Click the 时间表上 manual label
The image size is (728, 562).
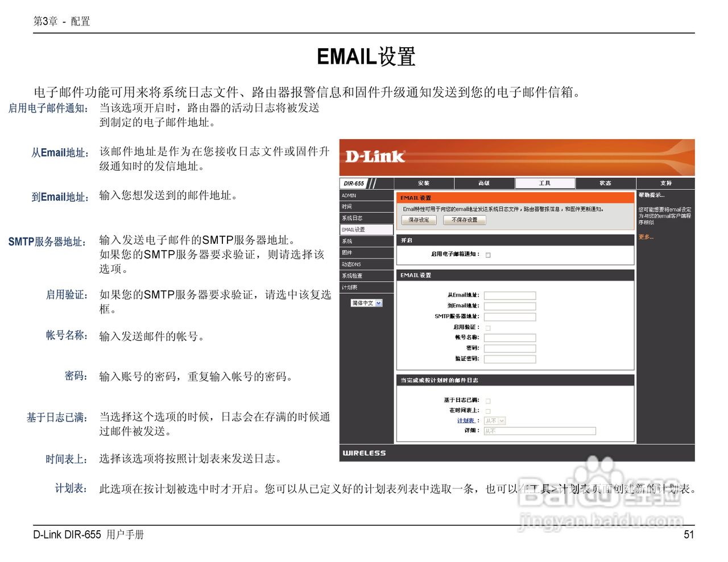(67, 459)
